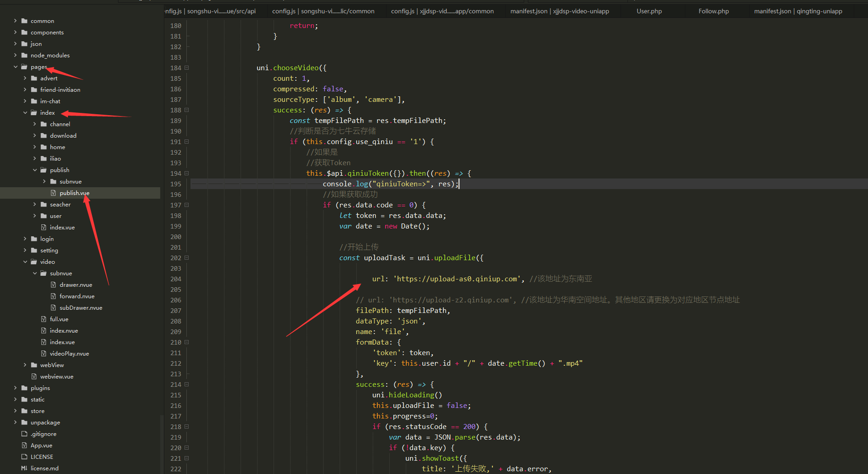The height and width of the screenshot is (474, 868).
Task: Click line number 204 in the gutter
Action: click(176, 279)
